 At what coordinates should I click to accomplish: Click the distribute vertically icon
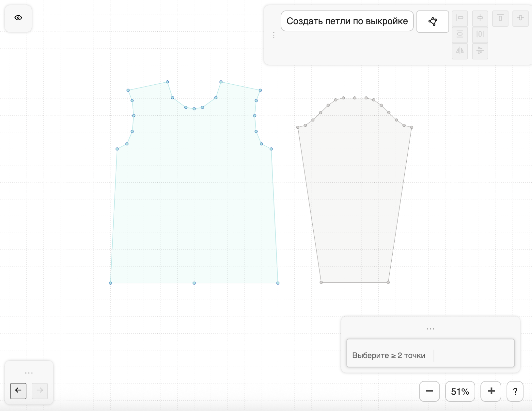click(x=460, y=35)
